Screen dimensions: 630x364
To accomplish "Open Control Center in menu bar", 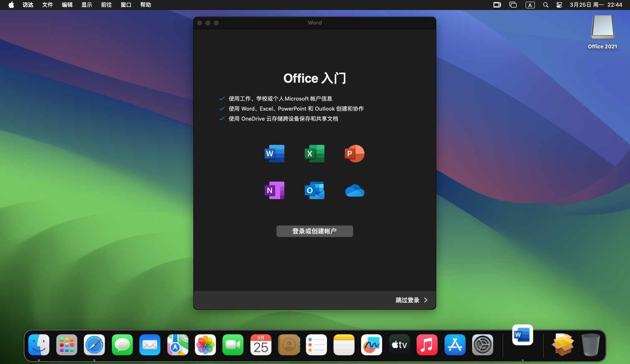I will click(559, 5).
